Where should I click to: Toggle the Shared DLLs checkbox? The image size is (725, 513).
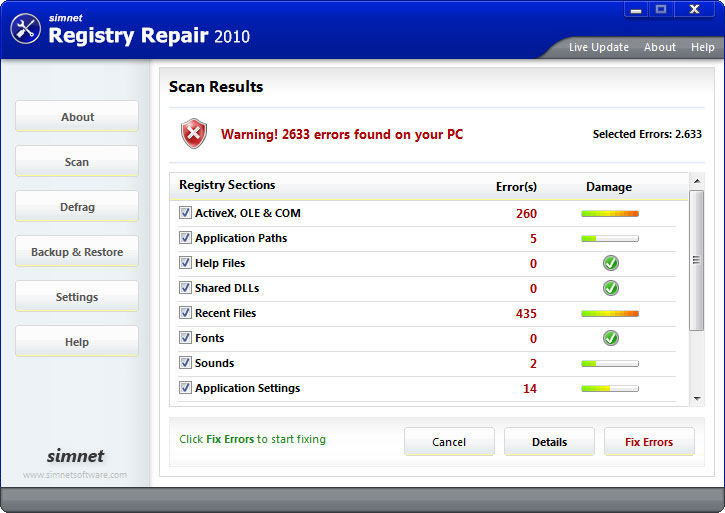(x=185, y=288)
